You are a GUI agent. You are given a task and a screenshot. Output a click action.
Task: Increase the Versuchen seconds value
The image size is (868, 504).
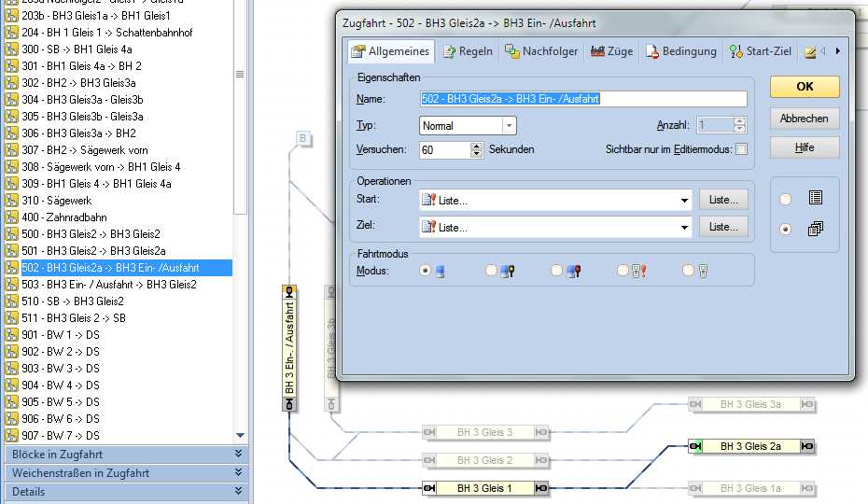pyautogui.click(x=477, y=146)
